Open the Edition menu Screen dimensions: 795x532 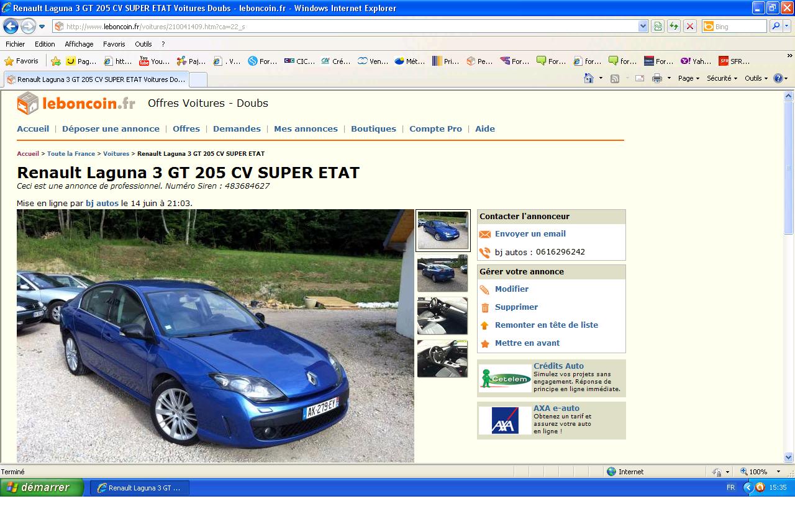click(45, 44)
